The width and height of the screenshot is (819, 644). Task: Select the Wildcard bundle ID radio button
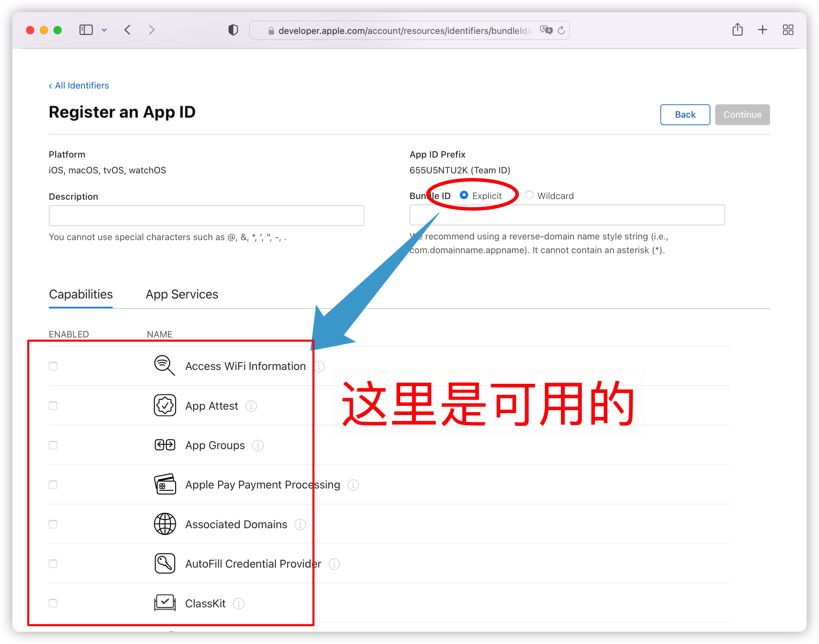click(529, 195)
